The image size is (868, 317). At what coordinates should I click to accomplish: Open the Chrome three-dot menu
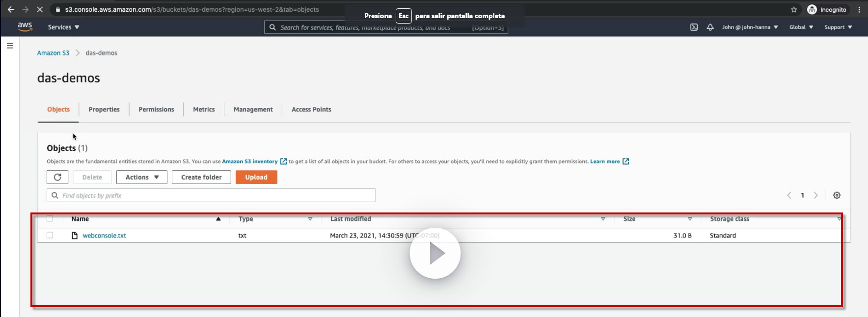pyautogui.click(x=859, y=9)
